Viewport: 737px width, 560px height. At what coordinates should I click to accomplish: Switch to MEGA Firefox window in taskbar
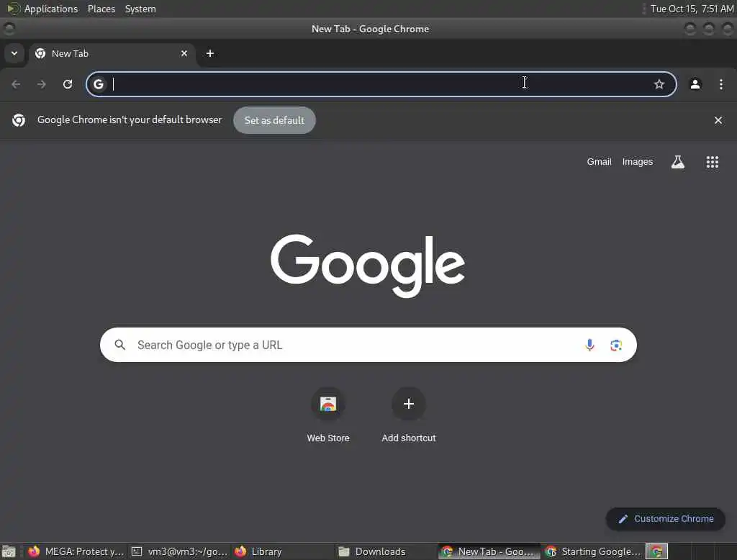[x=76, y=551]
